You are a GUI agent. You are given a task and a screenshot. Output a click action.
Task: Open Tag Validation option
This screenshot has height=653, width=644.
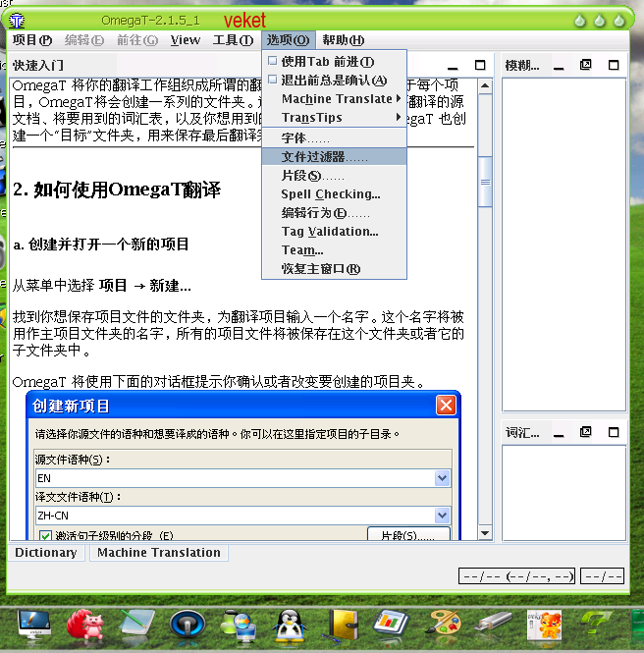335,231
